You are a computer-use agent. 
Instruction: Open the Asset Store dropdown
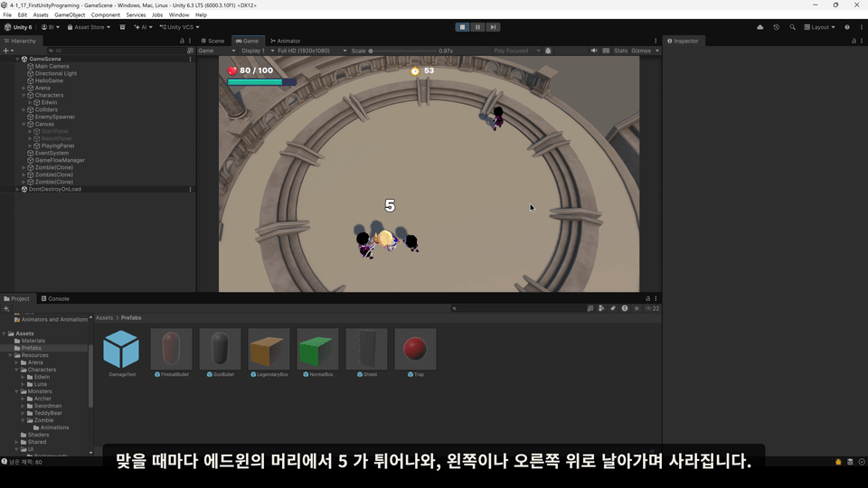tap(89, 27)
